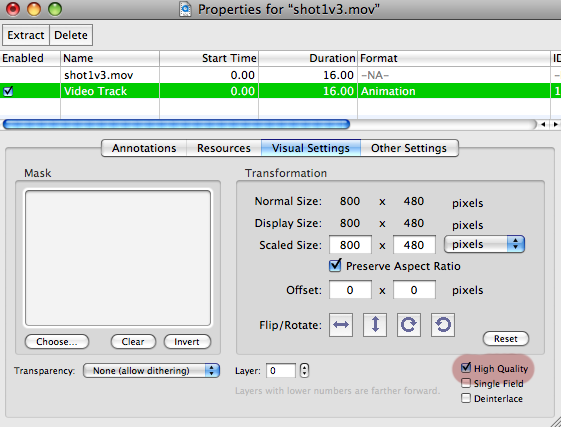Screen dimensions: 561x427
Task: Rotate the video clockwise
Action: pyautogui.click(x=409, y=325)
